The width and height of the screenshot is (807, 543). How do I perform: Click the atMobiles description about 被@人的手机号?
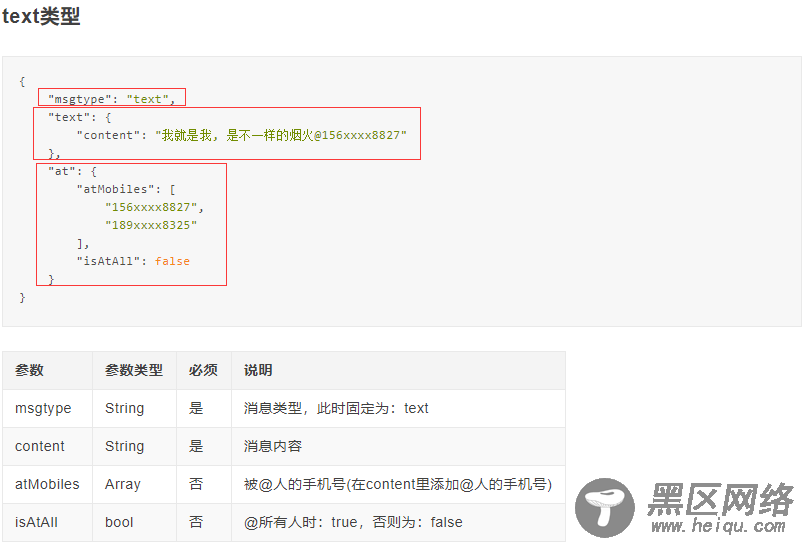coord(398,484)
